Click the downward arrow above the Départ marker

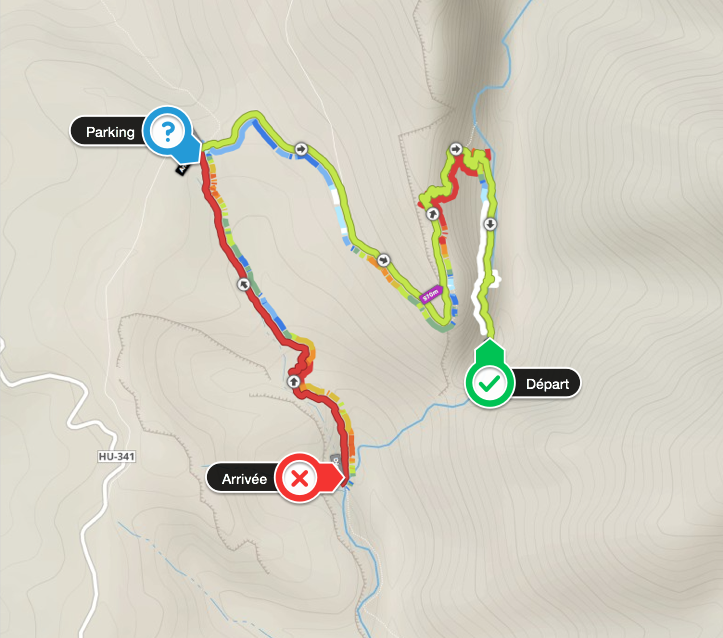(490, 224)
